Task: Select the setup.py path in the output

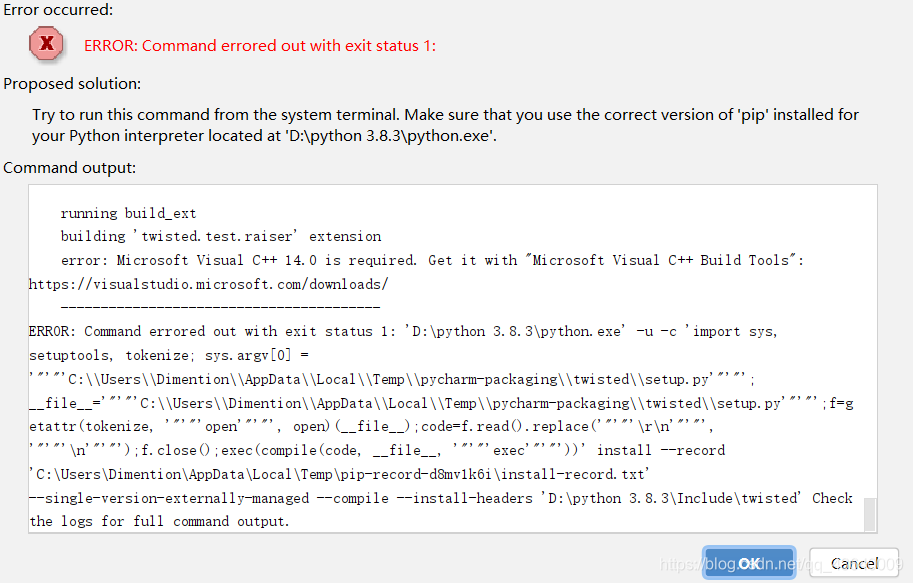Action: (400, 377)
